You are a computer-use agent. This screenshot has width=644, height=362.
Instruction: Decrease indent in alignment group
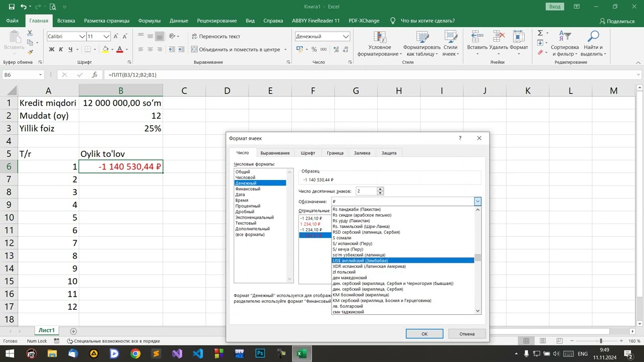tap(173, 49)
